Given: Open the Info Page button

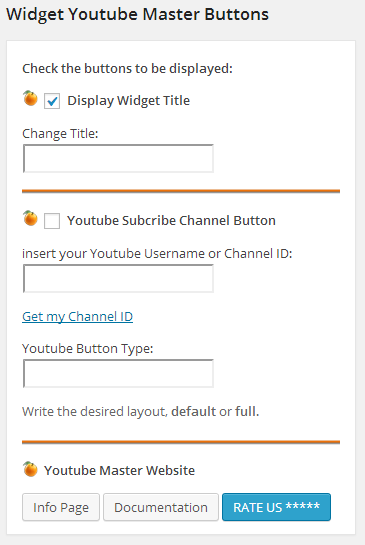Looking at the screenshot, I should point(61,507).
